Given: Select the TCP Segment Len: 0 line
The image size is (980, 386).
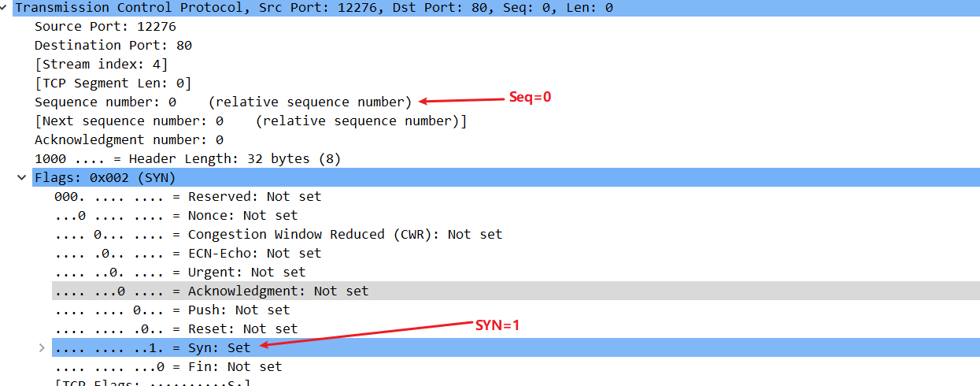Looking at the screenshot, I should coord(113,83).
